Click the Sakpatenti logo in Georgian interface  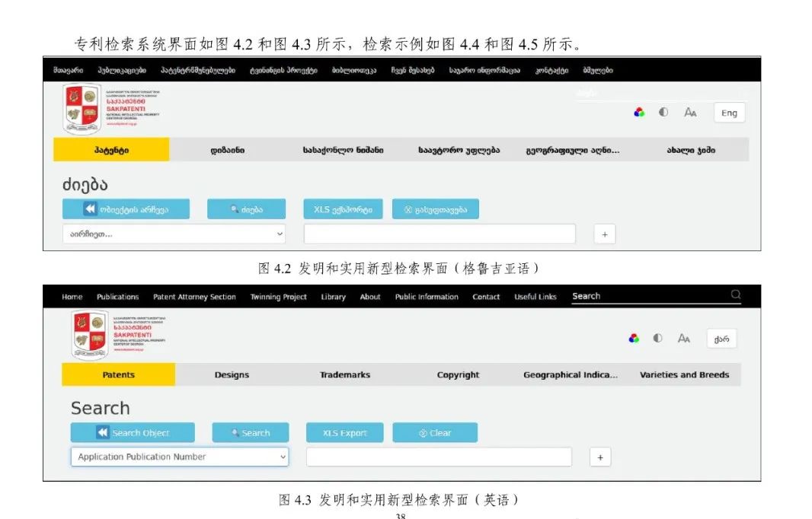point(82,109)
